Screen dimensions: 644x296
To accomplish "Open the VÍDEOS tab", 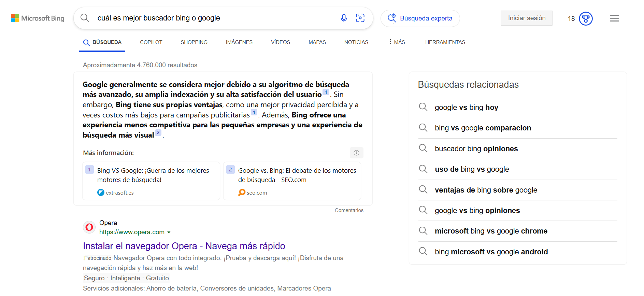I will pos(281,42).
